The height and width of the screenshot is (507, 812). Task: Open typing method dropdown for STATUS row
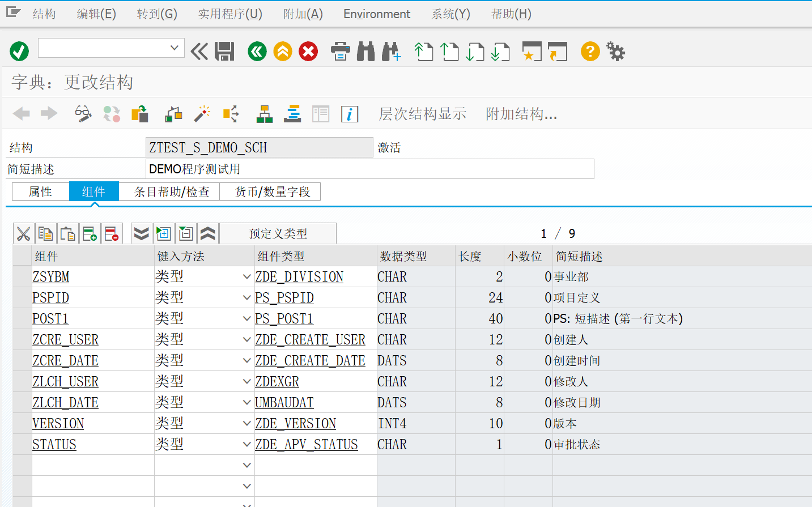[x=246, y=444]
